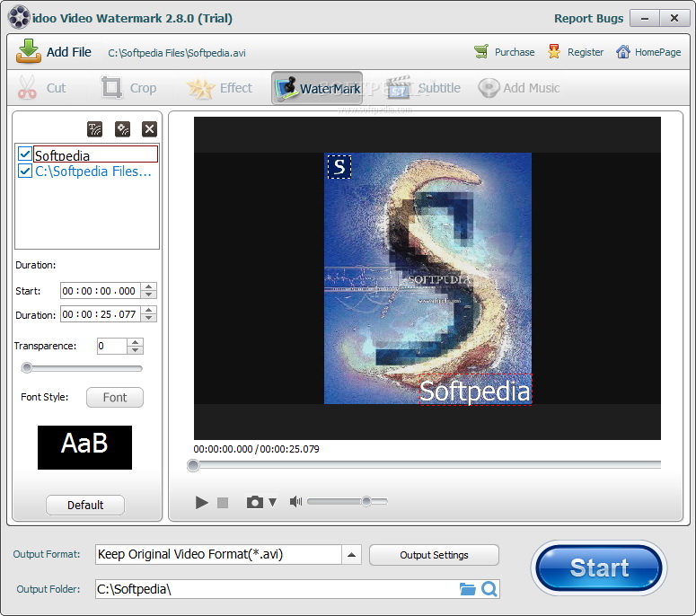Open snapshot options dropdown arrow
Screen dimensions: 696x616
272,502
